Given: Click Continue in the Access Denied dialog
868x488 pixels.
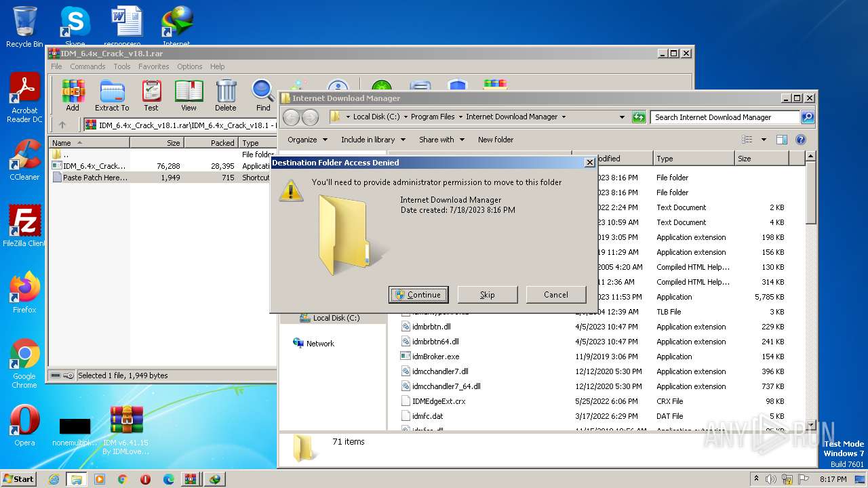Looking at the screenshot, I should 418,295.
